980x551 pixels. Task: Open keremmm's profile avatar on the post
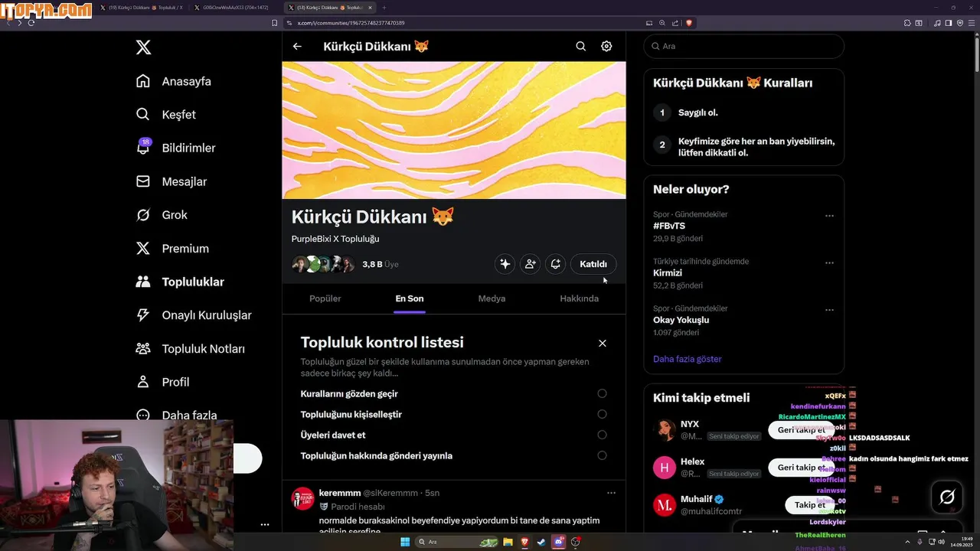pyautogui.click(x=303, y=499)
